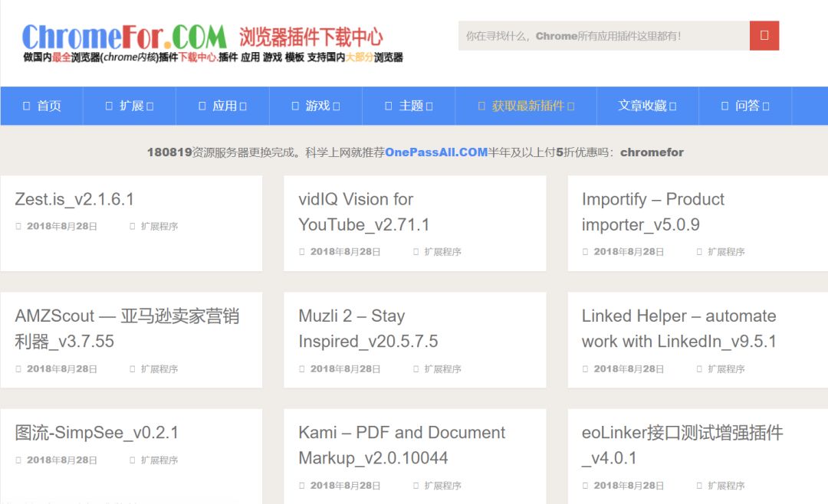Open 图流-SimpSee_v0.2.1 entry

point(97,433)
